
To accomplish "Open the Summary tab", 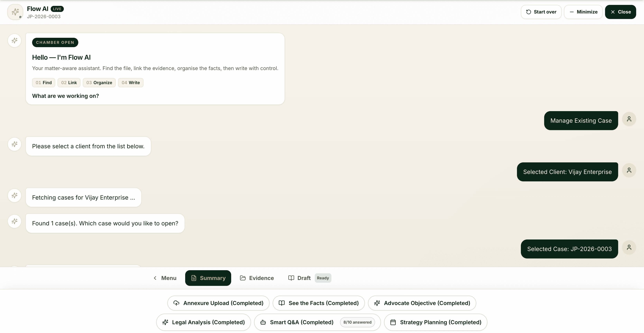I will click(x=208, y=278).
